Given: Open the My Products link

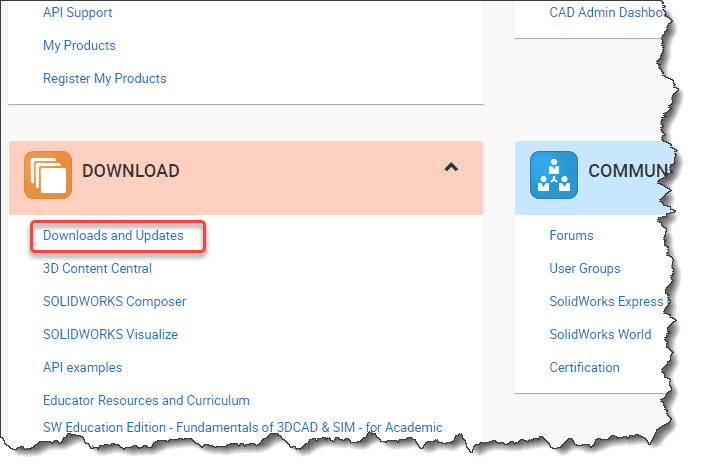Looking at the screenshot, I should (79, 45).
